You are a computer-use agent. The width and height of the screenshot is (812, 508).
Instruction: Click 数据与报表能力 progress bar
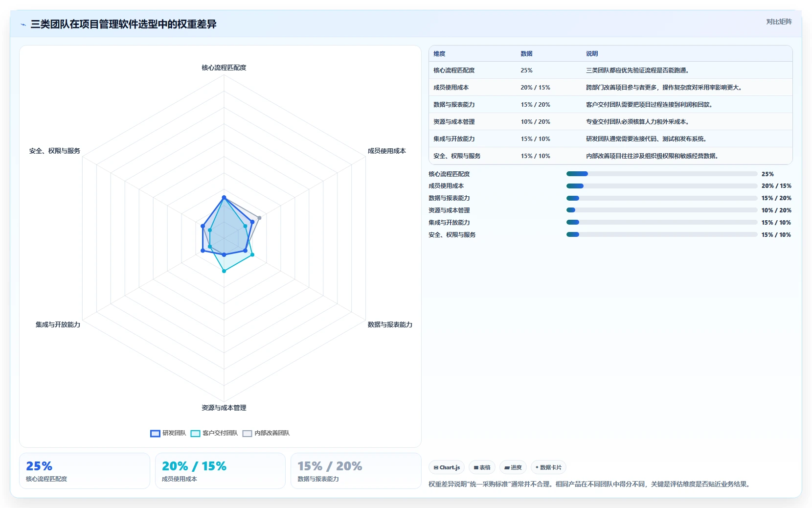pyautogui.click(x=662, y=198)
